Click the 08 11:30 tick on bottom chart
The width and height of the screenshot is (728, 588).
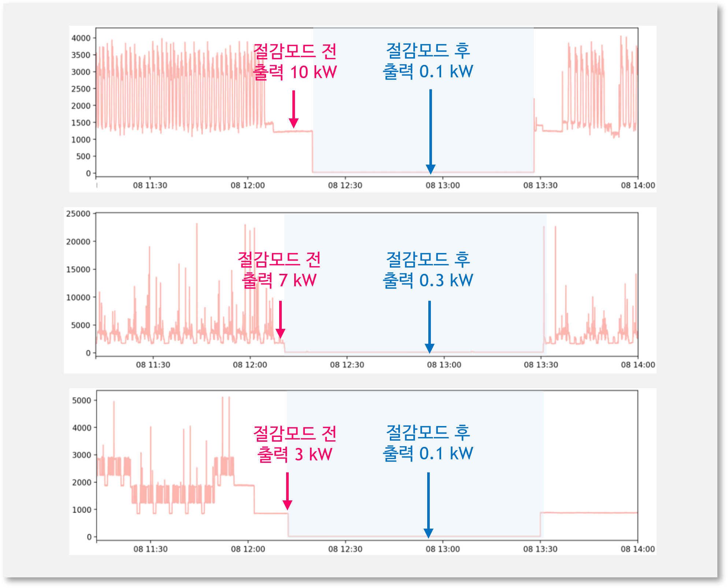150,549
